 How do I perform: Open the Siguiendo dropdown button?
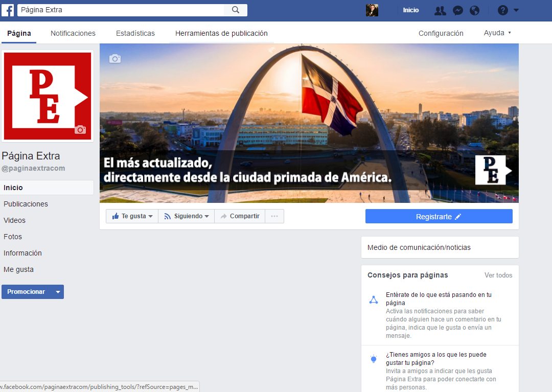point(186,216)
